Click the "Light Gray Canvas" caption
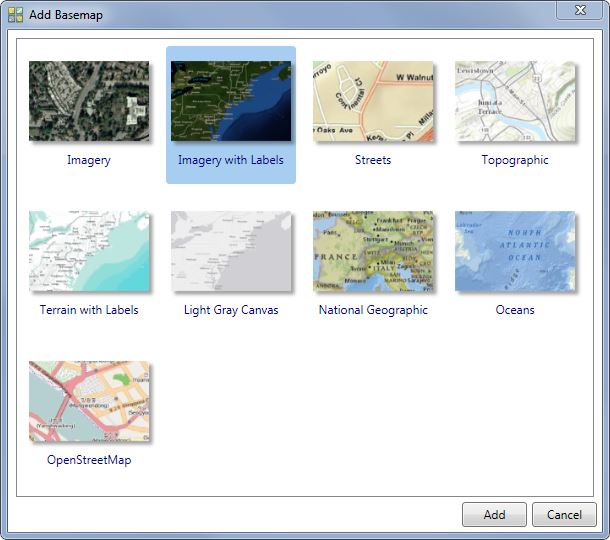610x540 pixels. click(x=231, y=310)
